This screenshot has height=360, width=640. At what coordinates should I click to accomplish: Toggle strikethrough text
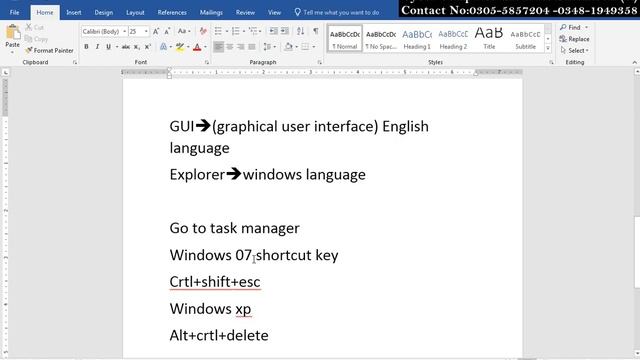(126, 47)
